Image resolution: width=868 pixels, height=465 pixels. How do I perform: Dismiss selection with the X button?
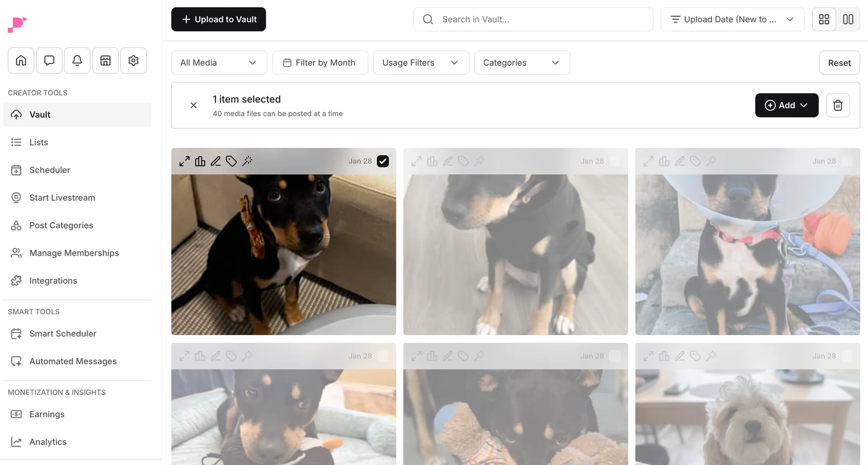(x=193, y=105)
